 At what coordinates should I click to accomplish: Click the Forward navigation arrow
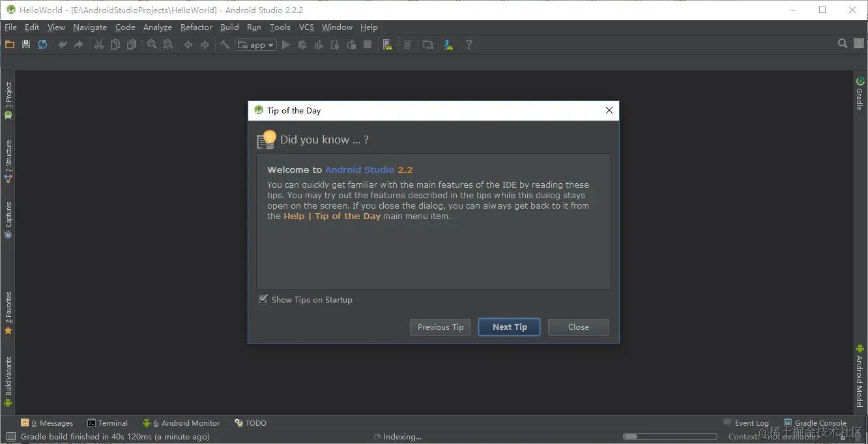[x=205, y=44]
